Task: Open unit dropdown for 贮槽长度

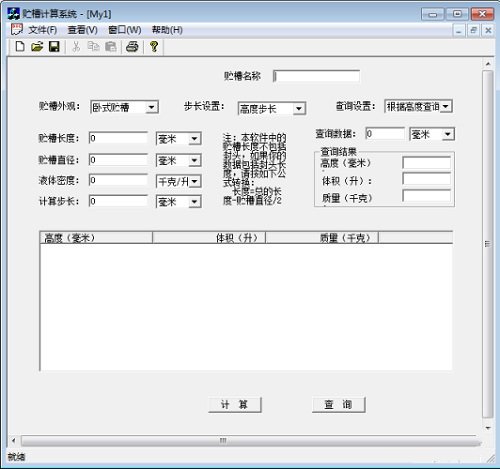Action: coord(194,139)
